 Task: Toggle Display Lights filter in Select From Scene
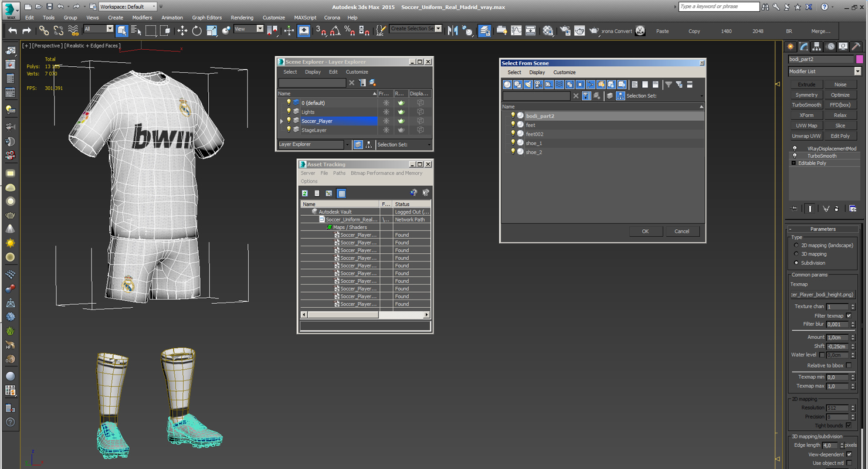click(528, 84)
